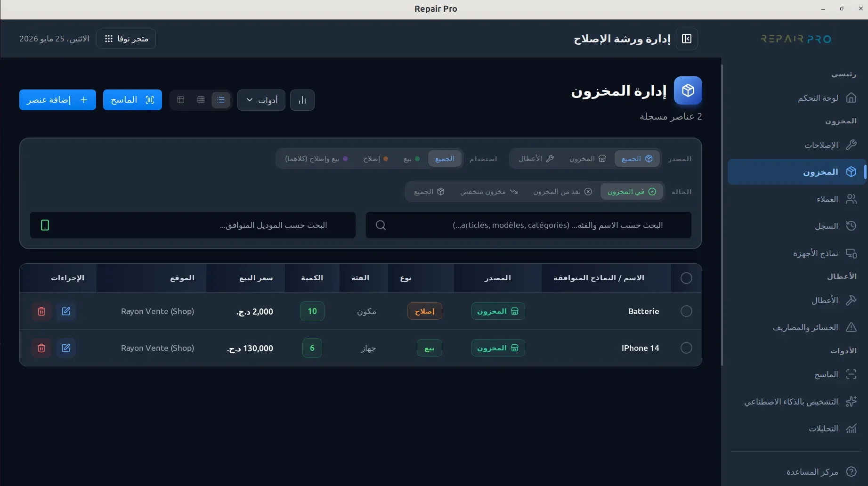Click the sidebar collapse icon
Image resolution: width=868 pixels, height=486 pixels.
(686, 39)
